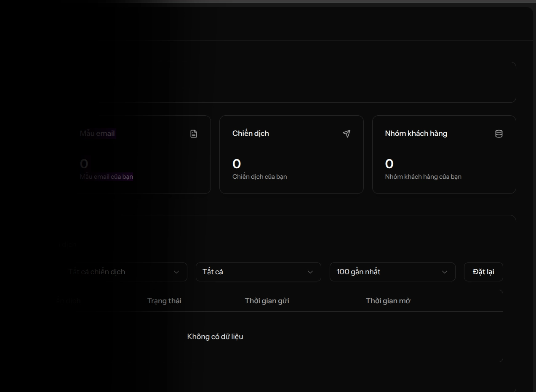The height and width of the screenshot is (392, 536).
Task: Click the chevron arrow in the Tất cả dropdown
Action: (310, 272)
